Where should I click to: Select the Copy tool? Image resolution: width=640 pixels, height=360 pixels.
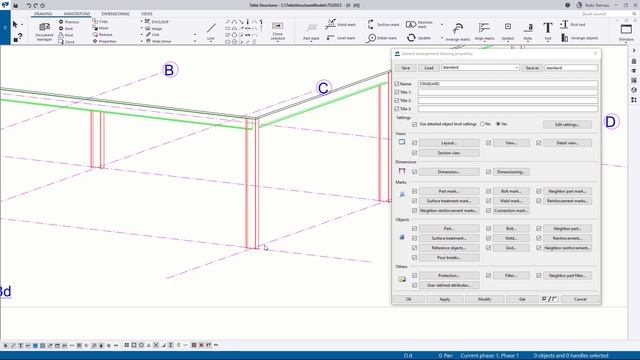click(x=100, y=21)
